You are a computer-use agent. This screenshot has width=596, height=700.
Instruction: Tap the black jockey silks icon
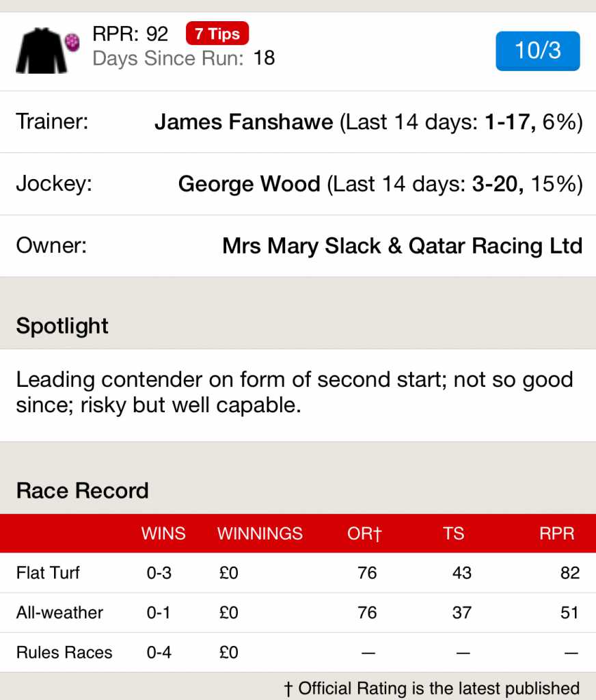(x=41, y=51)
